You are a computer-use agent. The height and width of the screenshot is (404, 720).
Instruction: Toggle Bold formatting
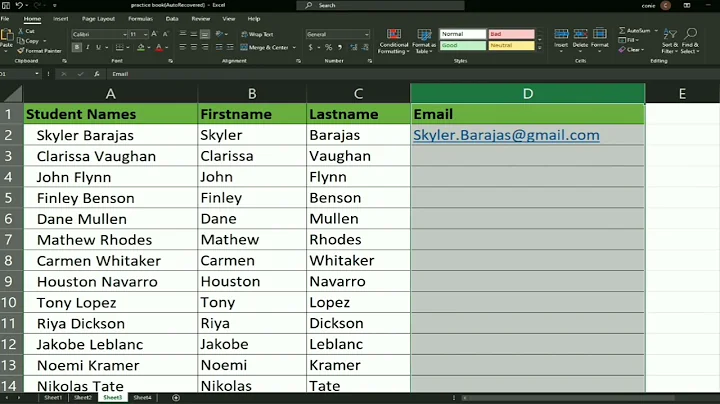(x=77, y=47)
